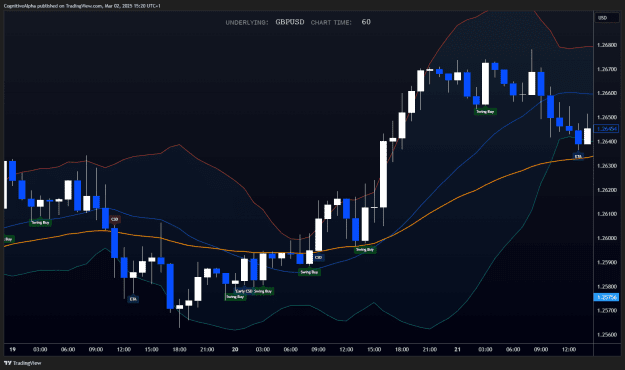
Task: Click the CHART TIME: header label
Action: [331, 23]
